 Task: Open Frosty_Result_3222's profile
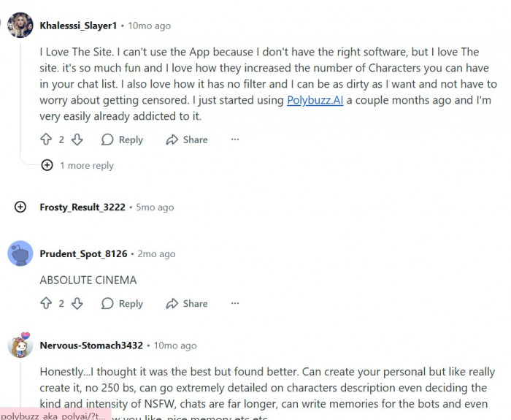(82, 207)
